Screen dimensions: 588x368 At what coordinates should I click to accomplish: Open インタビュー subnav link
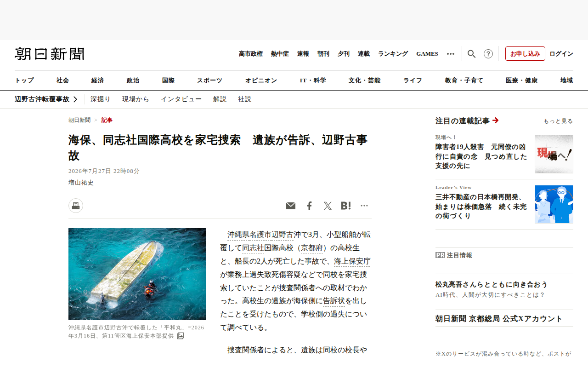(x=181, y=99)
